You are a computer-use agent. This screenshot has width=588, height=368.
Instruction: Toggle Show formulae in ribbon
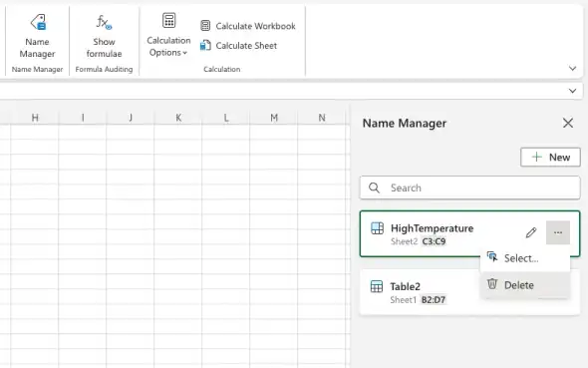104,36
